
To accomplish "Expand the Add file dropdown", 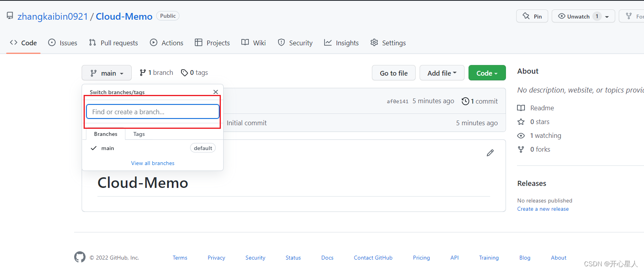I will click(442, 73).
